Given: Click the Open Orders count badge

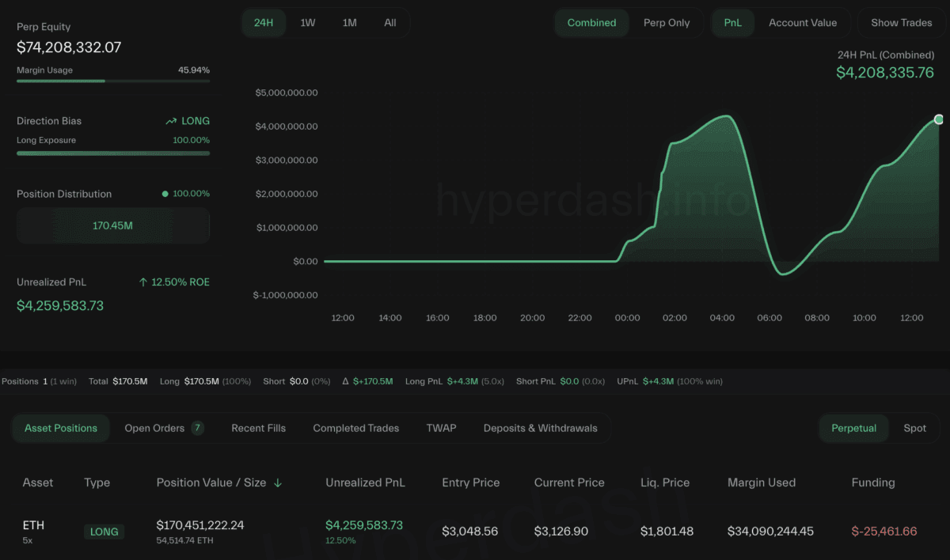Looking at the screenshot, I should (197, 428).
